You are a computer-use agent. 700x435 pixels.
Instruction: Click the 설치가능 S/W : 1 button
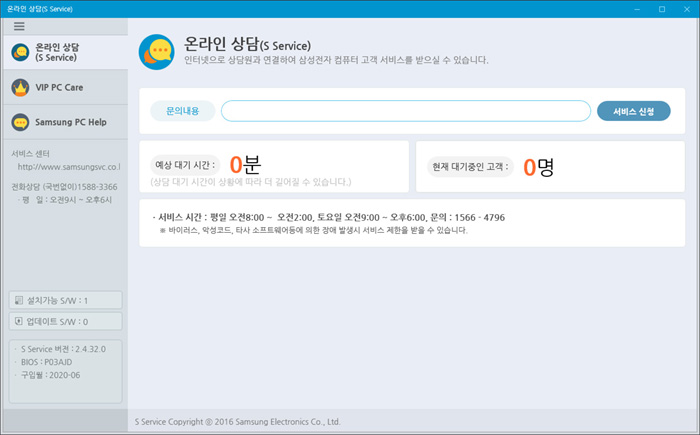pos(66,300)
